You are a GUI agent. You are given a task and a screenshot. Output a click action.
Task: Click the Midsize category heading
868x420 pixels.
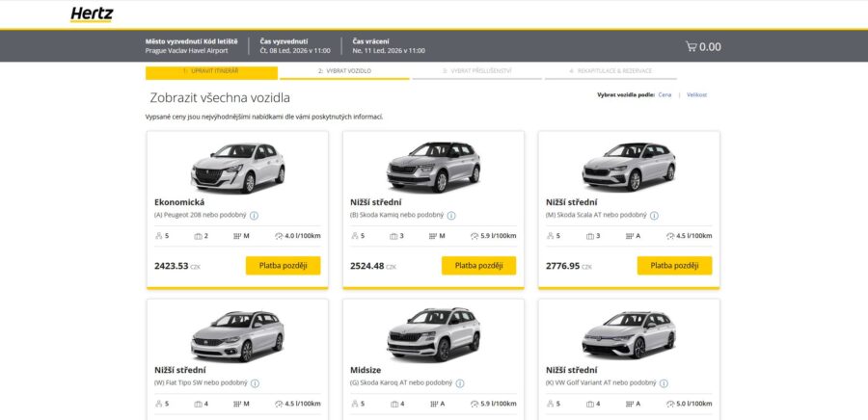366,370
